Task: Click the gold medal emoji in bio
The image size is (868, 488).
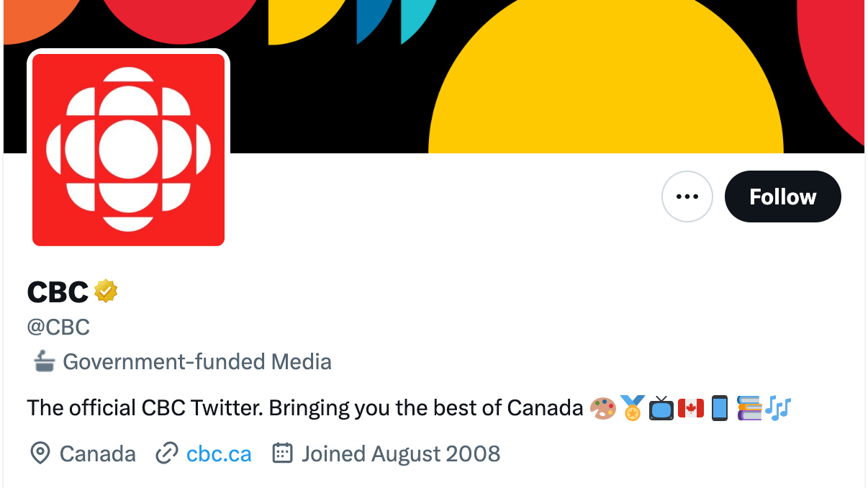Action: pos(632,408)
